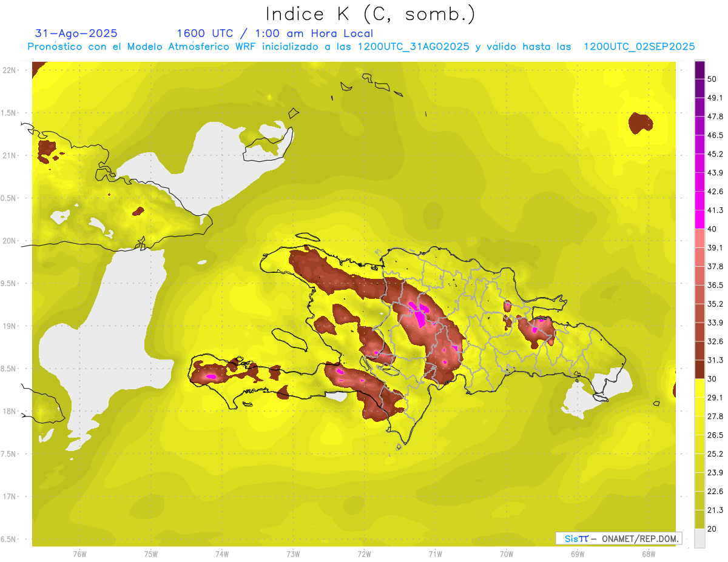Viewport: 728px width, 562px height.
Task: Click the salmon legend swatch between 39.1 and 40
Action: click(x=699, y=238)
